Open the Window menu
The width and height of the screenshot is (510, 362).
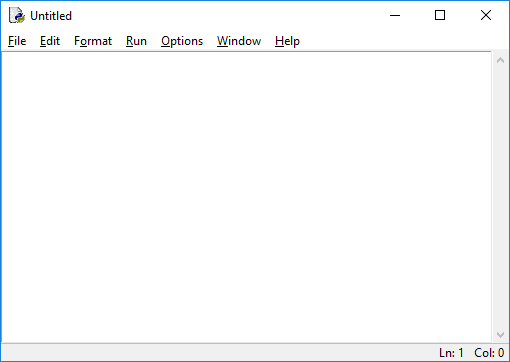tap(239, 41)
